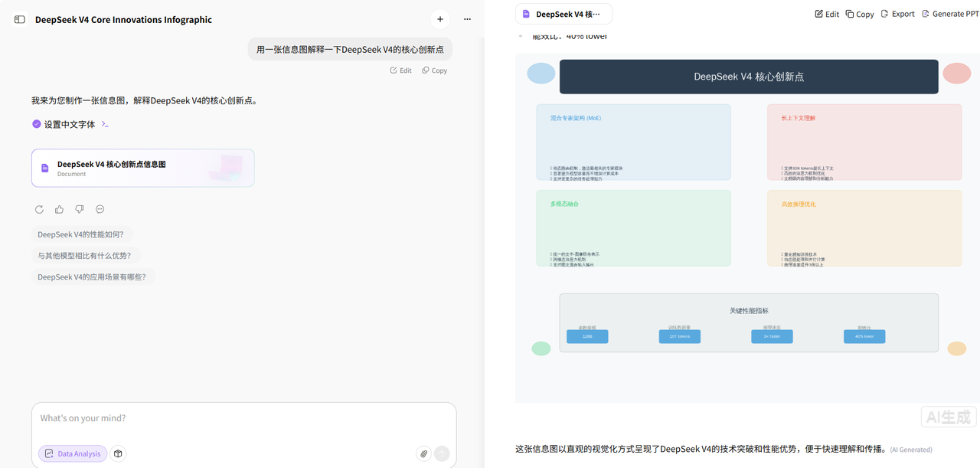
Task: Click the 长上下文理解 card
Action: (x=864, y=142)
